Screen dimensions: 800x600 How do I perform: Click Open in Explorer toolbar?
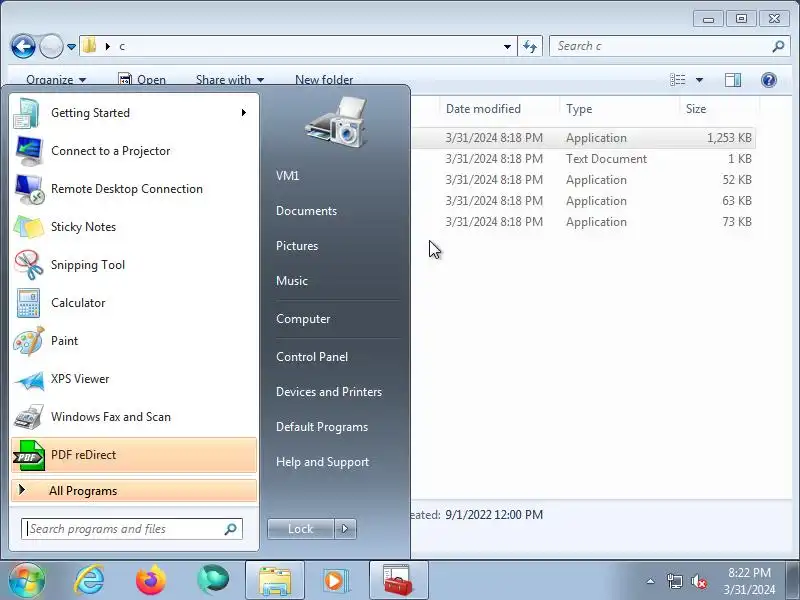pyautogui.click(x=141, y=80)
